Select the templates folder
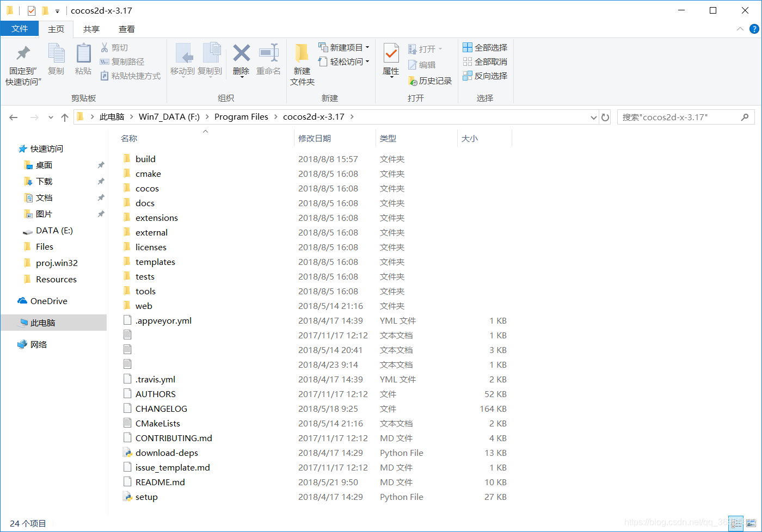 click(155, 262)
